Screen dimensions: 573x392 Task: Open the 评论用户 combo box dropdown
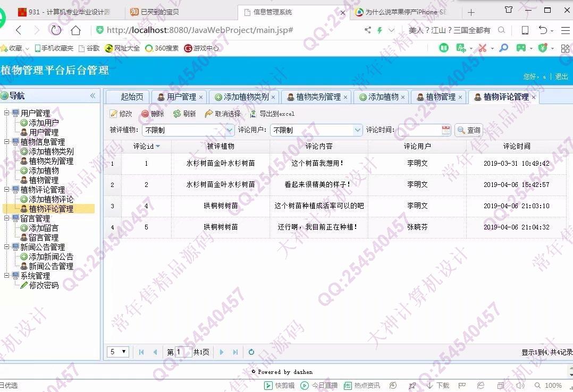[x=357, y=130]
